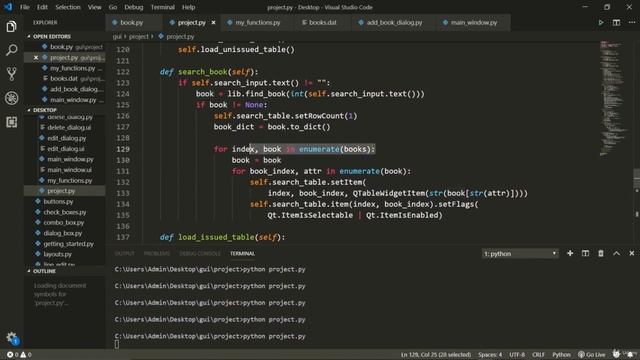Open the Help menu
Image resolution: width=640 pixels, height=360 pixels.
(x=188, y=7)
